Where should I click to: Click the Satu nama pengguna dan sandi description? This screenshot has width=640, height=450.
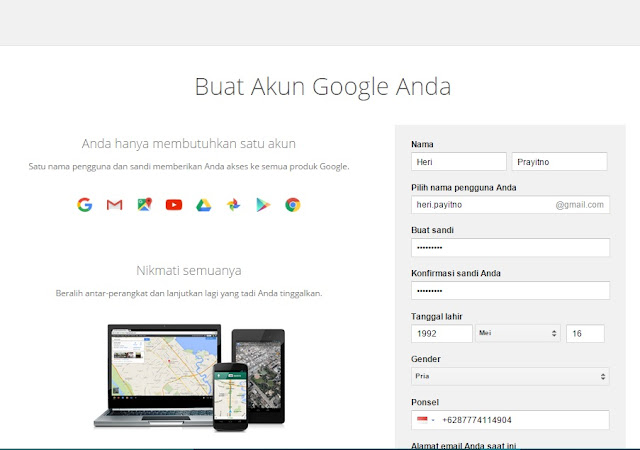point(189,167)
